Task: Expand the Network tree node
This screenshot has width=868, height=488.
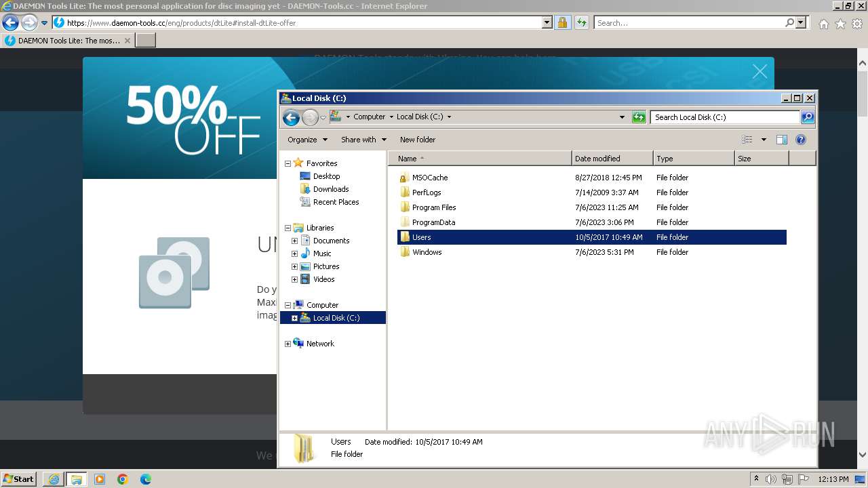Action: pyautogui.click(x=288, y=344)
